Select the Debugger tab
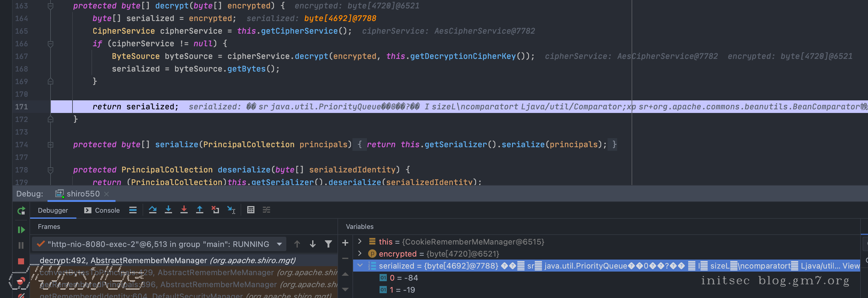 (x=53, y=210)
